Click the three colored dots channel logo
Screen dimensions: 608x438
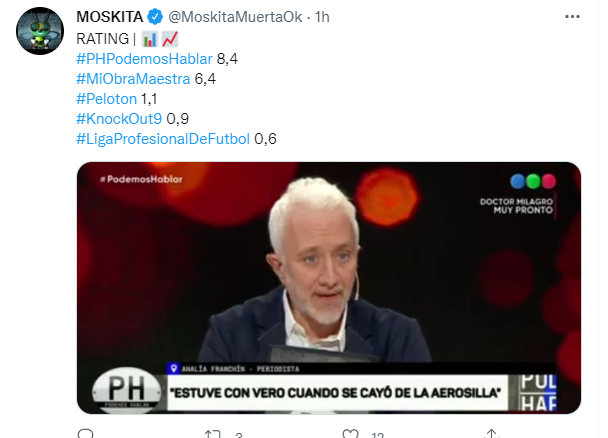pyautogui.click(x=533, y=181)
